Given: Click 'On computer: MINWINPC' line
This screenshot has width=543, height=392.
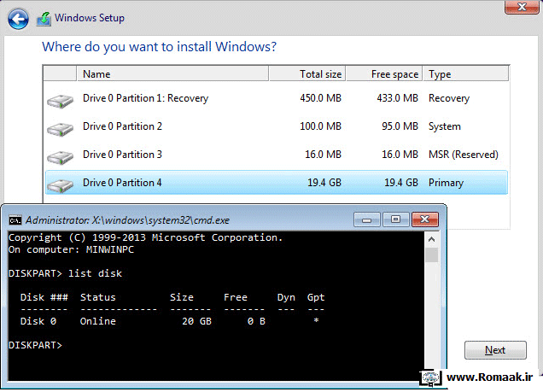Looking at the screenshot, I should [71, 249].
